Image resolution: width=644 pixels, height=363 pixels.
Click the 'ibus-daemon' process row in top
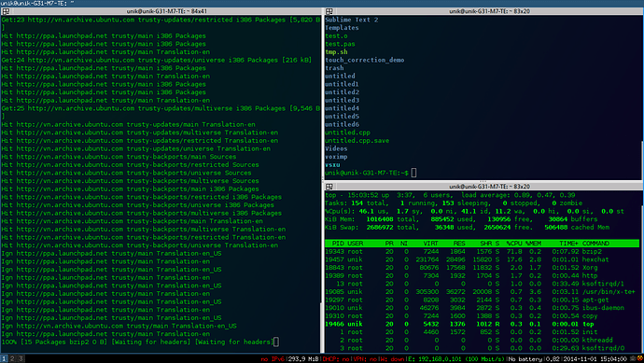482,308
